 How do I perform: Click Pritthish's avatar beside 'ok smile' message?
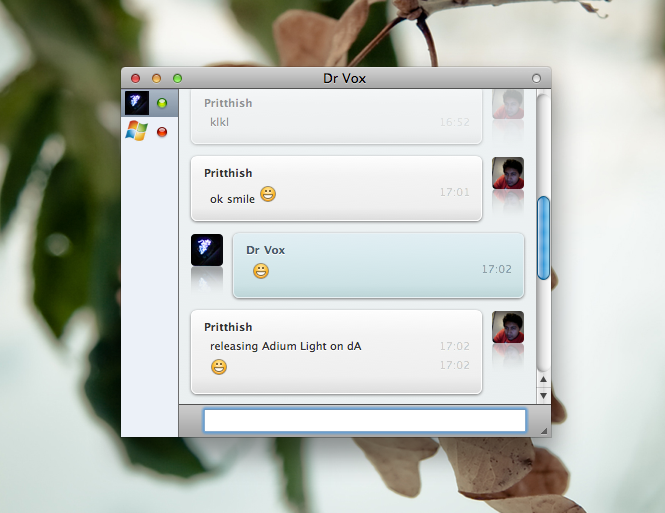(x=508, y=173)
